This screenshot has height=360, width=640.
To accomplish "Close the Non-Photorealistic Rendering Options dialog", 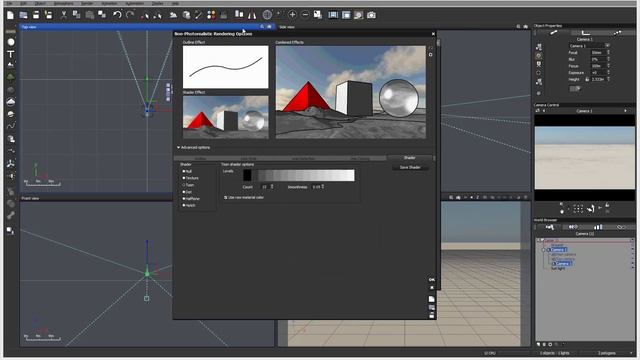I will point(433,34).
